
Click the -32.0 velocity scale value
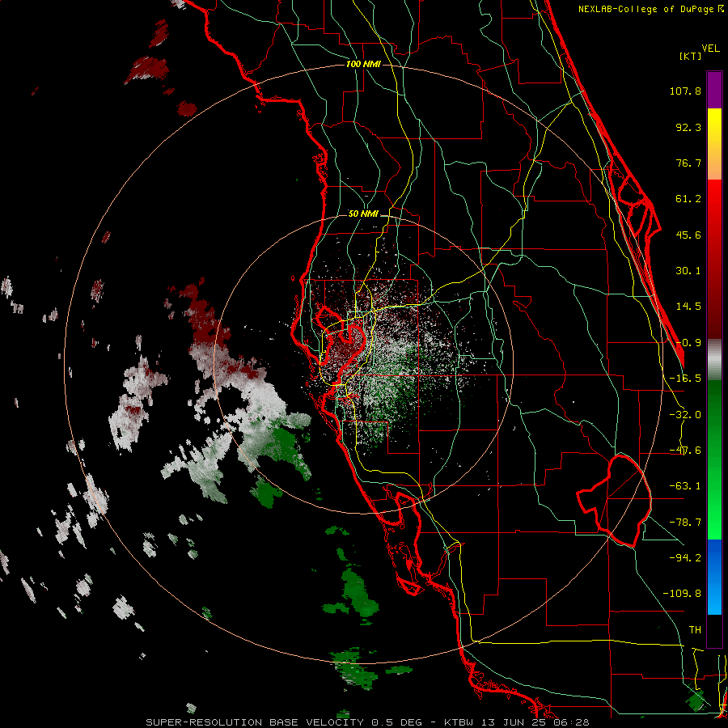[x=685, y=415]
